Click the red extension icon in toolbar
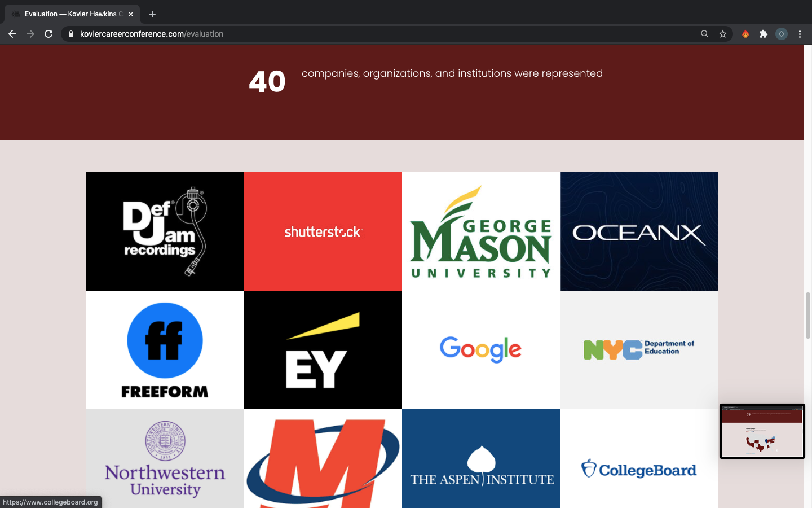This screenshot has width=812, height=508. tap(745, 34)
